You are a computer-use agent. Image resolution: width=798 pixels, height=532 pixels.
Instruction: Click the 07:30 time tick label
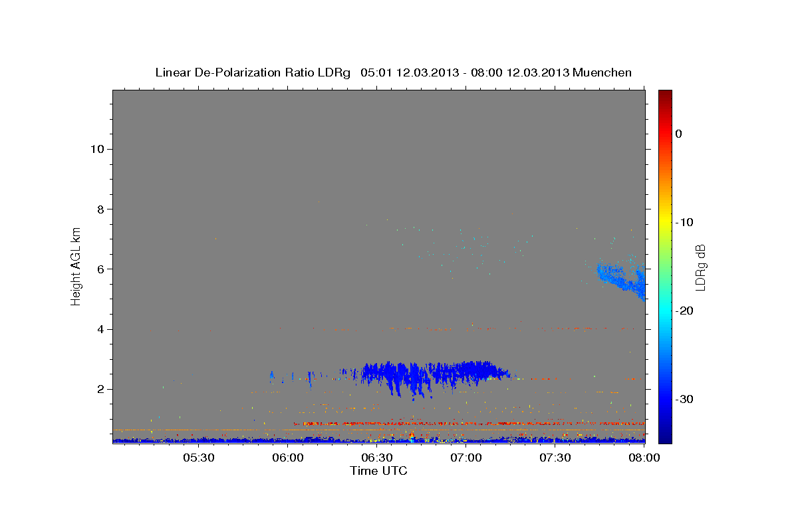(555, 458)
